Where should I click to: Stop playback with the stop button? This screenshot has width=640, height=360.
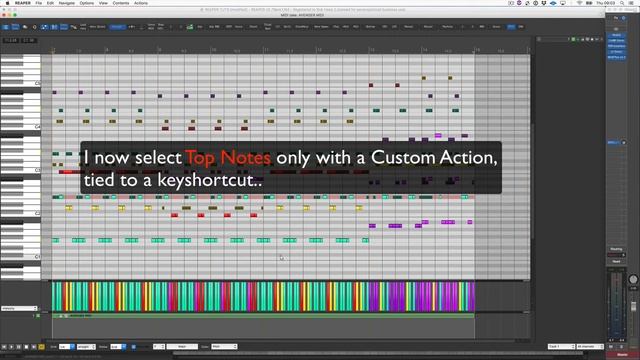click(x=26, y=347)
